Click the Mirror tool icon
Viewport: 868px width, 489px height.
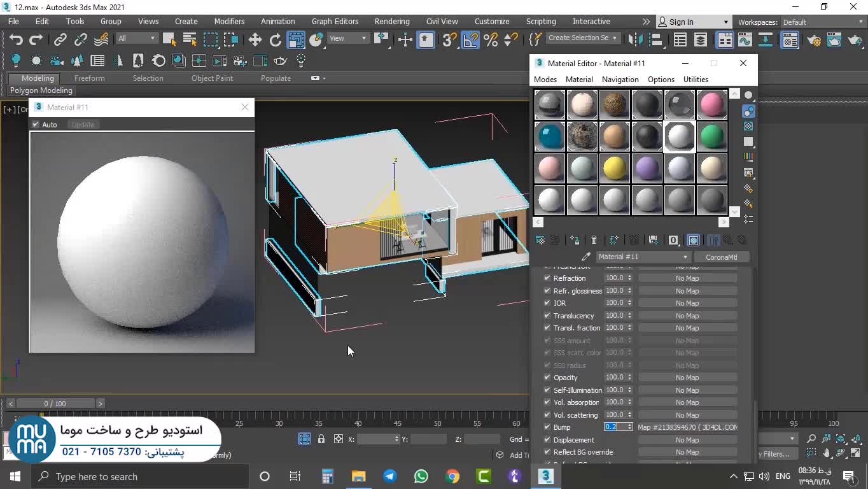point(634,40)
